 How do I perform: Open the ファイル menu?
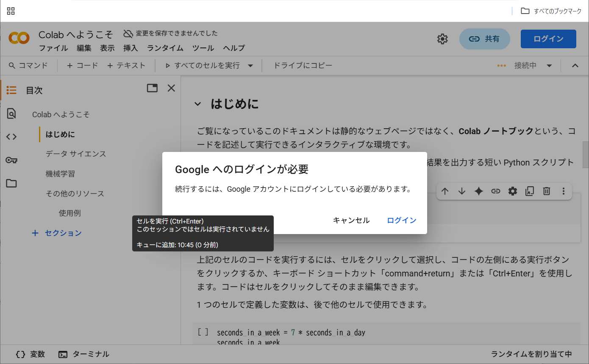(x=53, y=48)
